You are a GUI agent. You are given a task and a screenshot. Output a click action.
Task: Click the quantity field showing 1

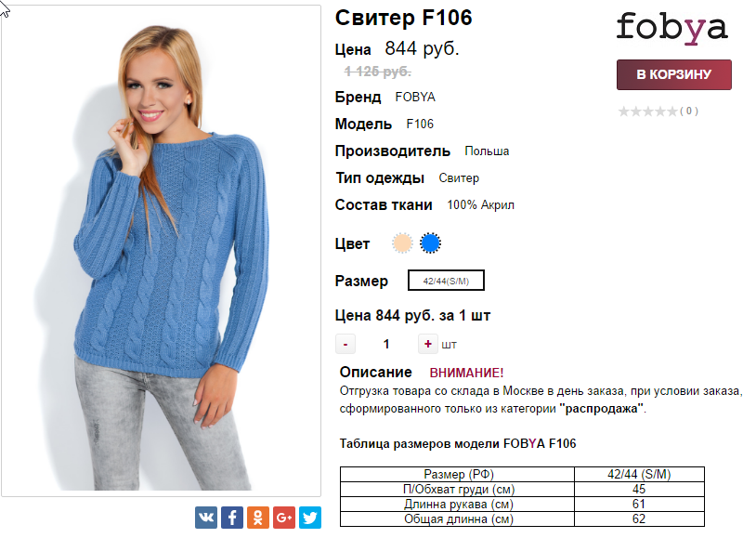click(386, 344)
